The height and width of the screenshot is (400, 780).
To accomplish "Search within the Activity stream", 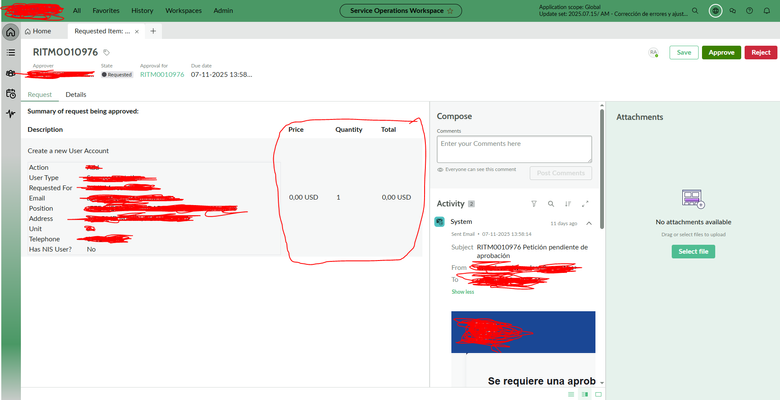I will click(x=551, y=203).
